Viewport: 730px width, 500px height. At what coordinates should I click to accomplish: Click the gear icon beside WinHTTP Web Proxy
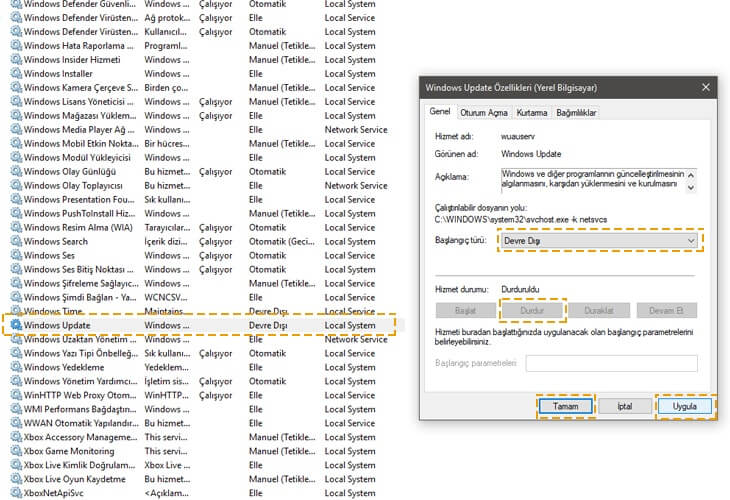tap(16, 395)
